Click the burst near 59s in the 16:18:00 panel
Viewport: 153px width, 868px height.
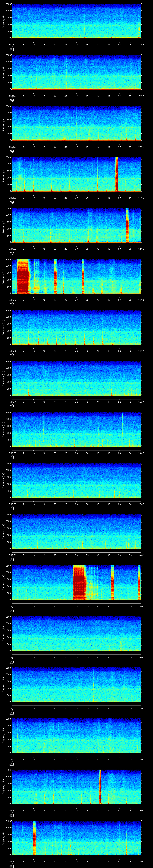139,583
